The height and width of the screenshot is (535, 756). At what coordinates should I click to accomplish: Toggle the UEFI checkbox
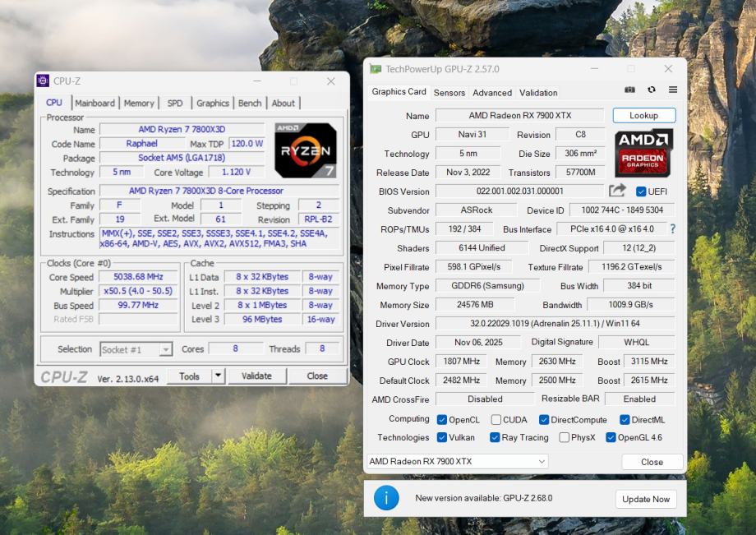641,191
